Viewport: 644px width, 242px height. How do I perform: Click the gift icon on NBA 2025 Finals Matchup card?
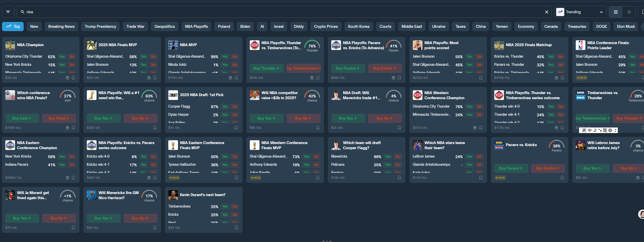556,78
